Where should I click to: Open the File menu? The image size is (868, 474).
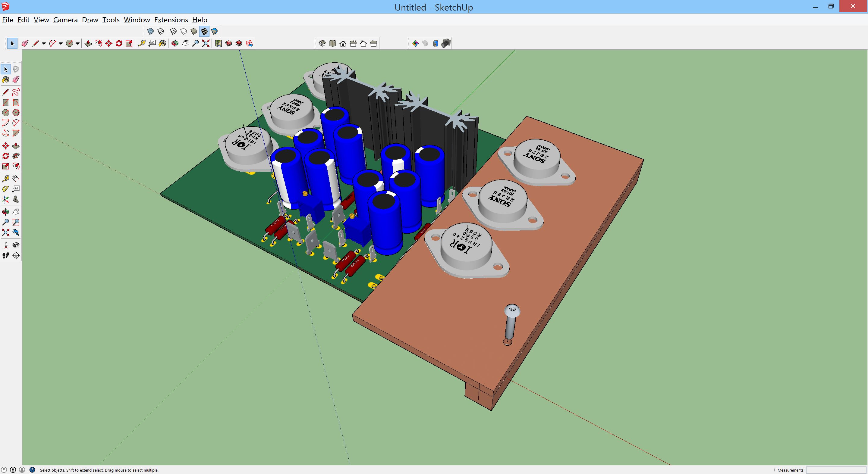(x=8, y=20)
